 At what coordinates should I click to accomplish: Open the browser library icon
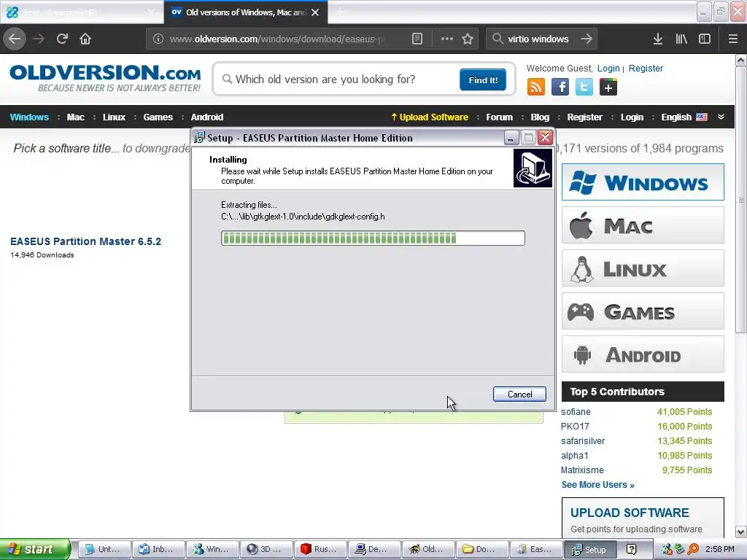[x=681, y=39]
